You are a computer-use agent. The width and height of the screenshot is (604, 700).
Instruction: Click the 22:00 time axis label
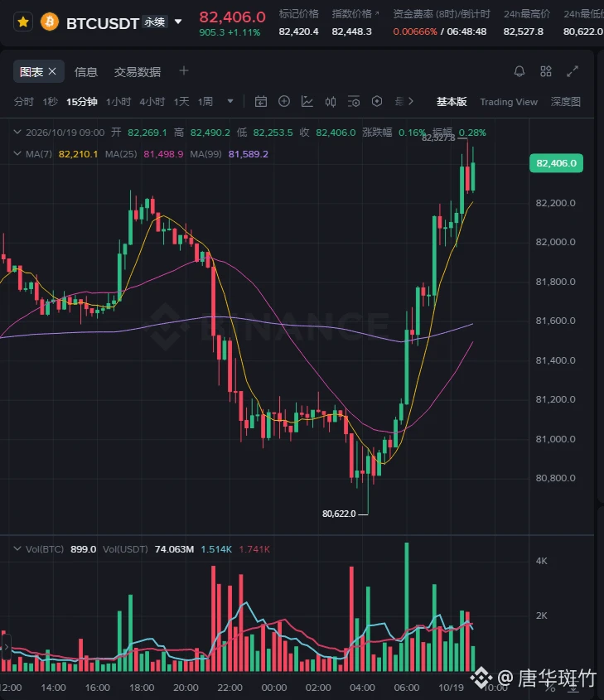pos(230,688)
